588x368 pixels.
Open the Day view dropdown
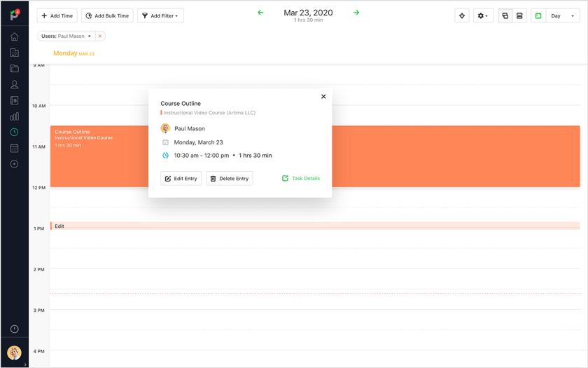click(563, 15)
